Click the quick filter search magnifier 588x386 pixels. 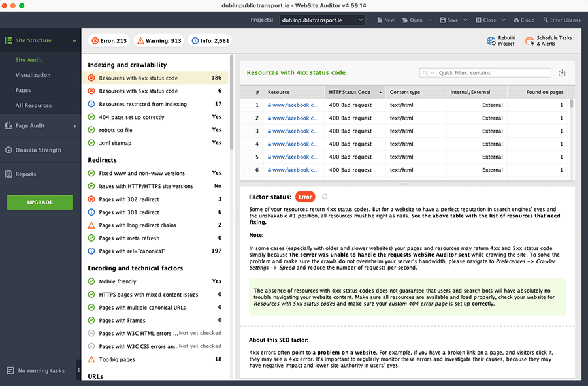[425, 72]
